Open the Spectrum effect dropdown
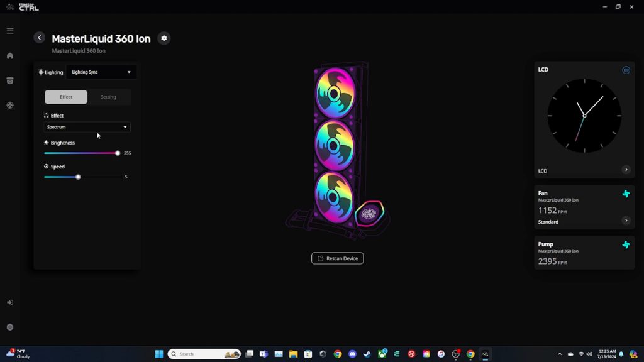This screenshot has height=362, width=644. coord(86,126)
